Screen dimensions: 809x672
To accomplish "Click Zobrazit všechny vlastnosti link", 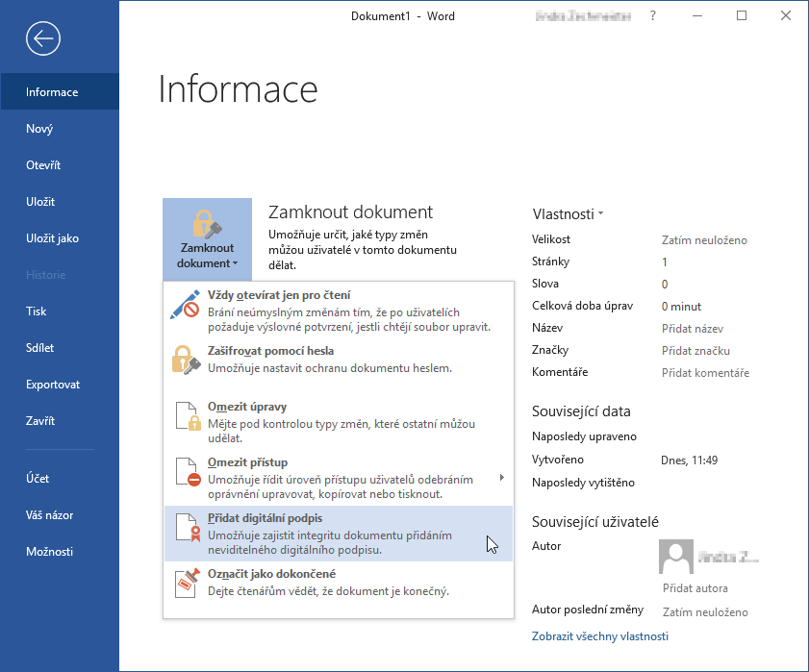I will click(600, 635).
